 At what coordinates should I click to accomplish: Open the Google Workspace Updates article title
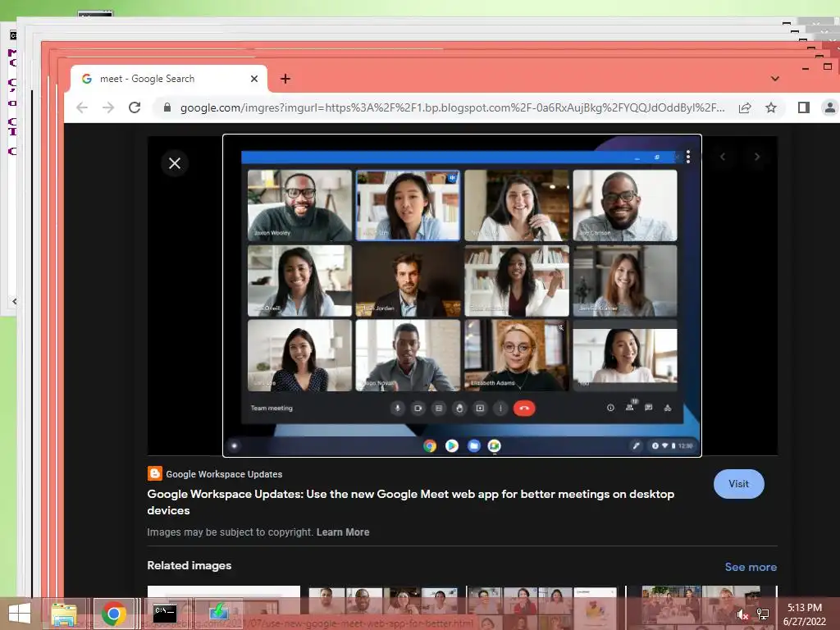pos(410,502)
